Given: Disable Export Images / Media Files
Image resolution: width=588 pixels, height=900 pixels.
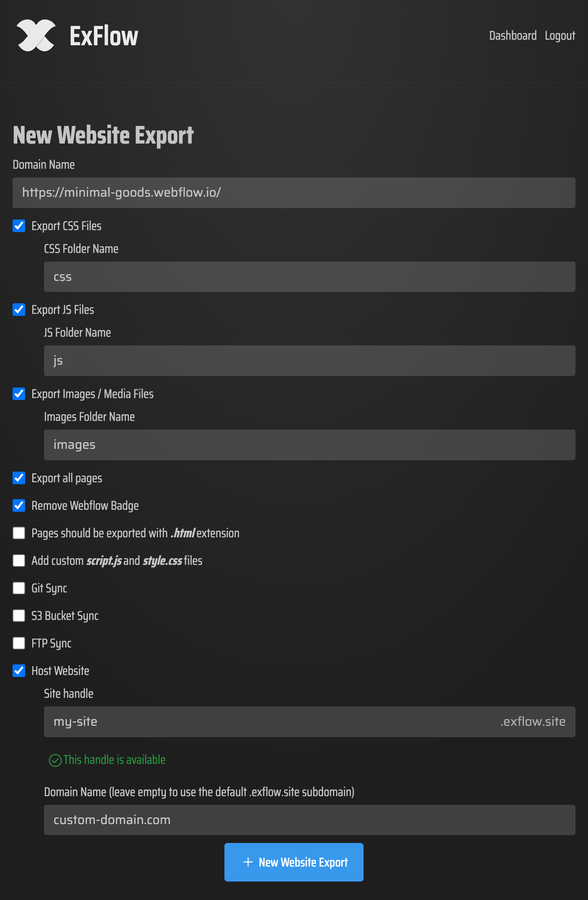Looking at the screenshot, I should (x=18, y=394).
